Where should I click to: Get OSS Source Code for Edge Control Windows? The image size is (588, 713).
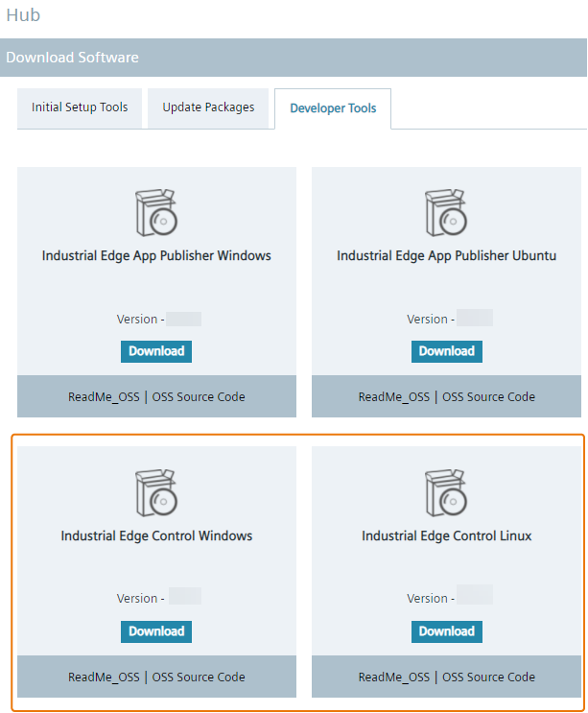pyautogui.click(x=199, y=677)
